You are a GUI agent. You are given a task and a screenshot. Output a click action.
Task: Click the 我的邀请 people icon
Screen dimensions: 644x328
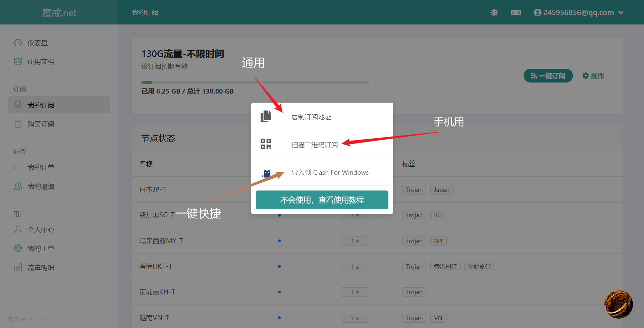[18, 186]
